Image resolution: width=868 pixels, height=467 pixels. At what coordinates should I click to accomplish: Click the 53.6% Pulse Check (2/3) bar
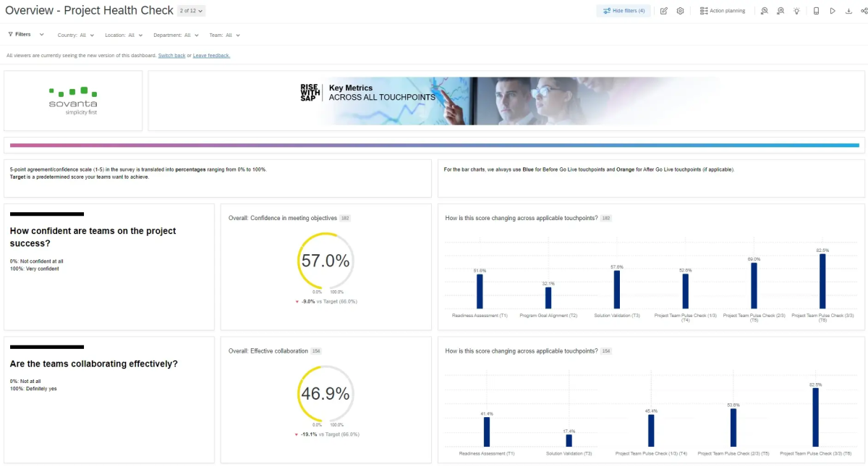pyautogui.click(x=733, y=427)
